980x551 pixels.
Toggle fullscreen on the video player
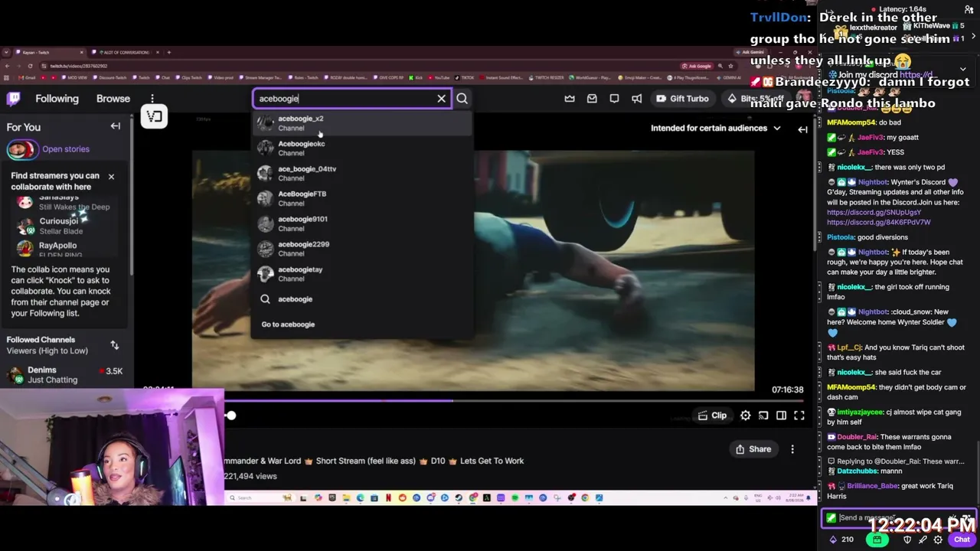point(799,416)
